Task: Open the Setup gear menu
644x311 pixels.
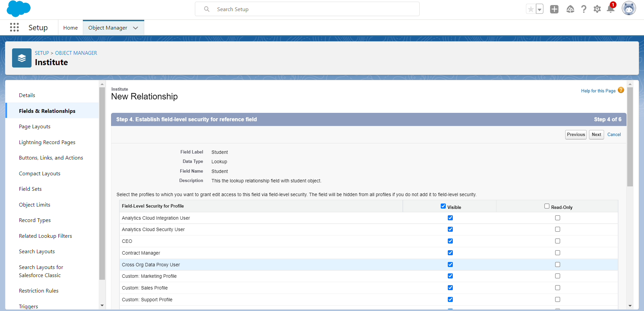Action: pyautogui.click(x=597, y=9)
